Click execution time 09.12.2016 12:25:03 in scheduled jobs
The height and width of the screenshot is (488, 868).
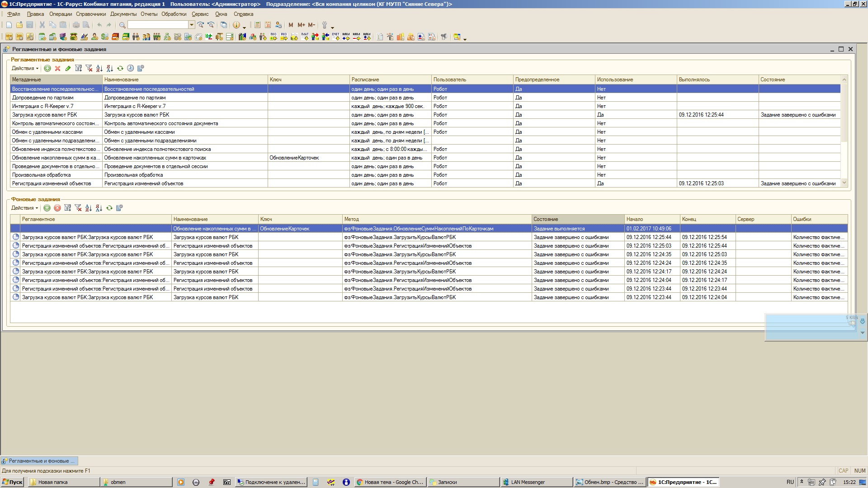[701, 183]
